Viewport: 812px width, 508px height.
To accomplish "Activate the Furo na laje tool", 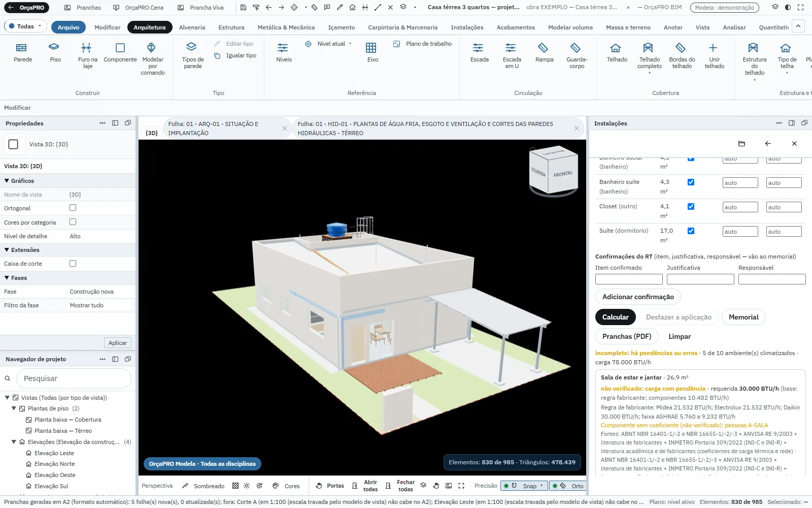I will click(x=87, y=56).
